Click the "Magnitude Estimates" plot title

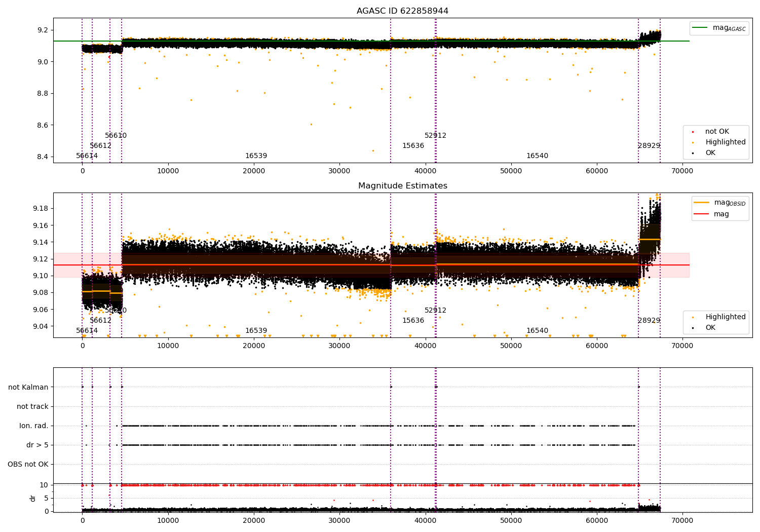(402, 186)
